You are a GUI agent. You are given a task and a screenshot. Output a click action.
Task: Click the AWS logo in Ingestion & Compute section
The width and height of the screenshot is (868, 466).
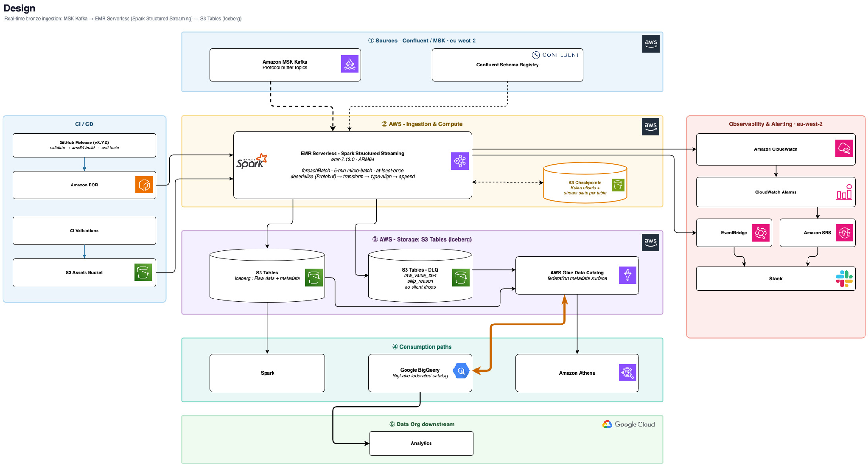pyautogui.click(x=650, y=126)
